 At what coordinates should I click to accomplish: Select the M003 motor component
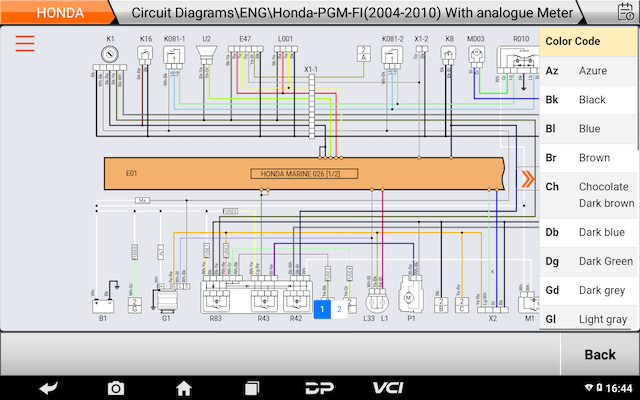tap(476, 57)
